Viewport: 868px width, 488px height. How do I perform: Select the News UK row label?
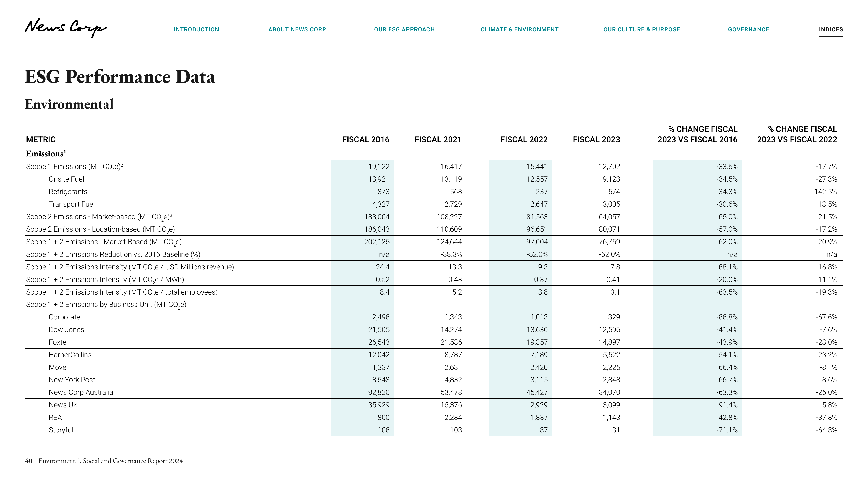[63, 405]
